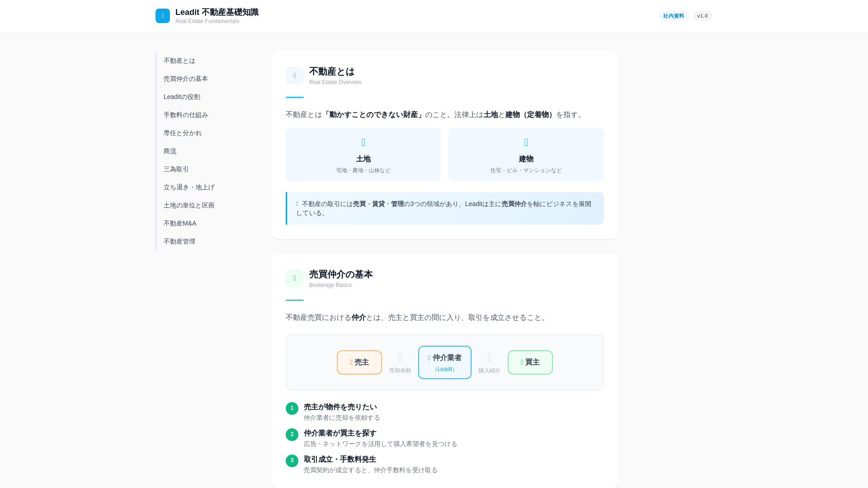Click the land icon above 土地
The image size is (868, 488).
coord(363,142)
